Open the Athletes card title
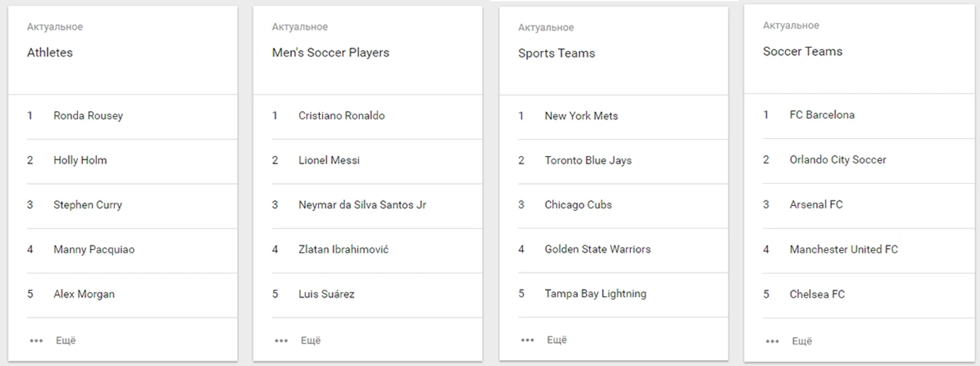Screen dimensions: 980x366 [50, 52]
